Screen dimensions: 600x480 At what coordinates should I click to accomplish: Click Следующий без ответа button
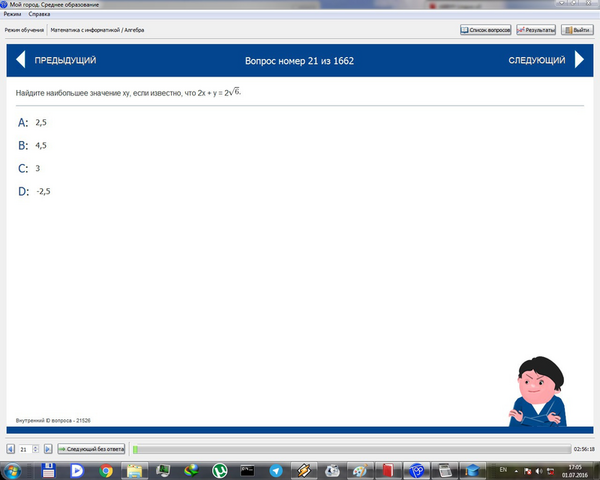(x=91, y=449)
